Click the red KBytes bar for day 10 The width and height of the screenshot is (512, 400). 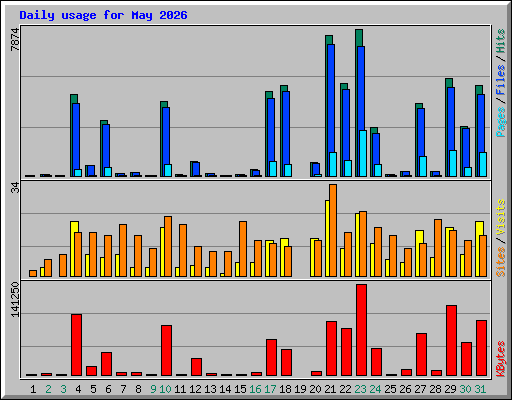pyautogui.click(x=166, y=350)
